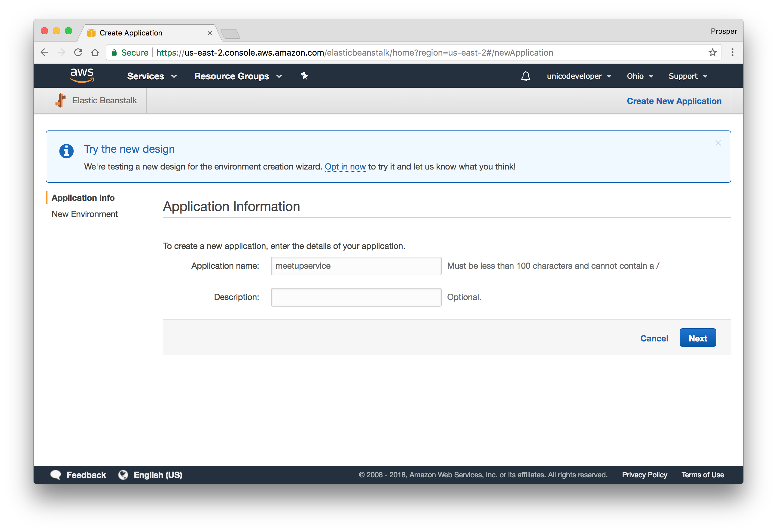
Task: Click the Next button
Action: tap(697, 338)
